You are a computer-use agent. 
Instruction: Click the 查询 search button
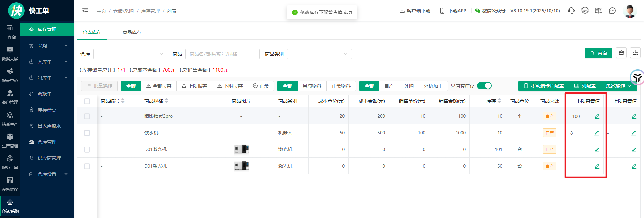pos(598,53)
